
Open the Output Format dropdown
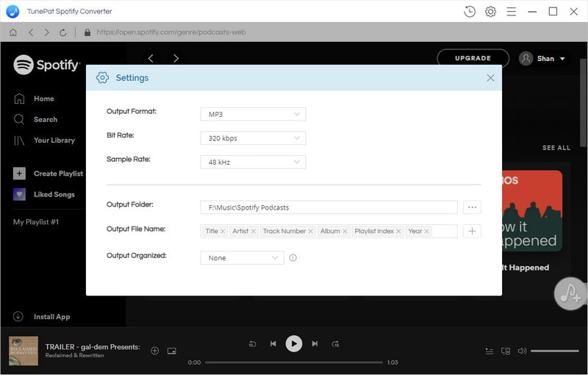point(253,114)
